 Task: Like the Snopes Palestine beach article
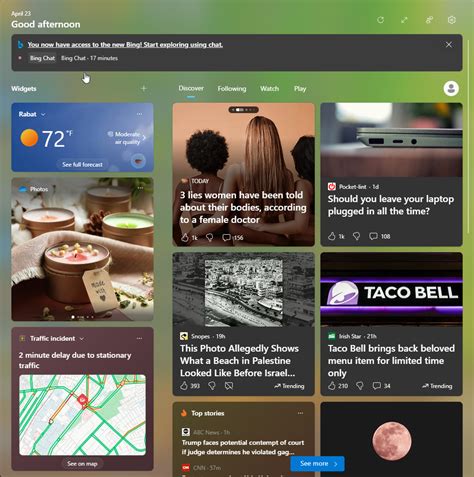(x=184, y=386)
